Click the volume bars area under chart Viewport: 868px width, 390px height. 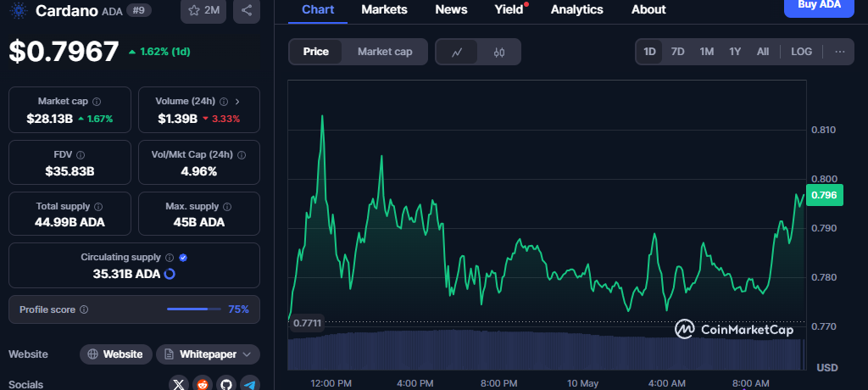point(545,351)
